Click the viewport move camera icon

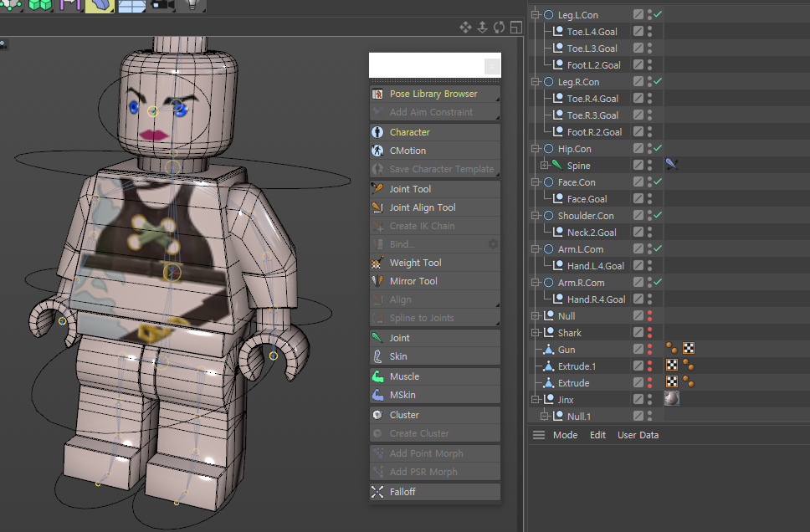tap(465, 28)
